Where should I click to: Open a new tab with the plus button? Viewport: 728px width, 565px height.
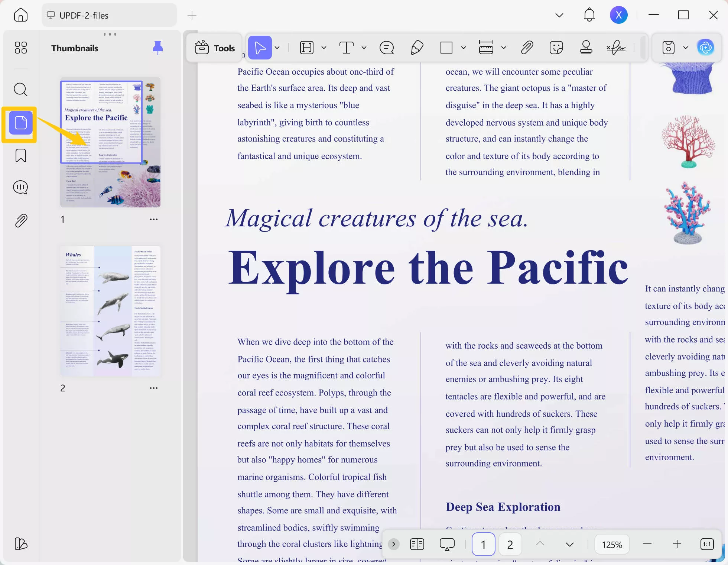(x=192, y=15)
